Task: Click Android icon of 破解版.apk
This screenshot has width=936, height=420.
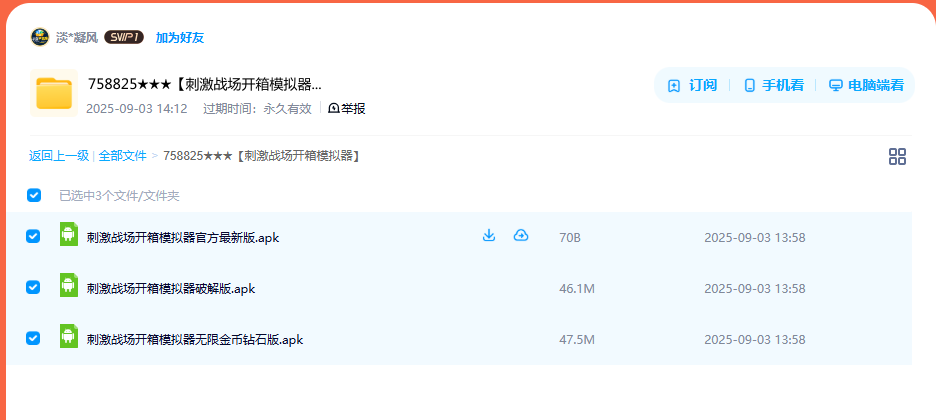Action: (x=69, y=285)
